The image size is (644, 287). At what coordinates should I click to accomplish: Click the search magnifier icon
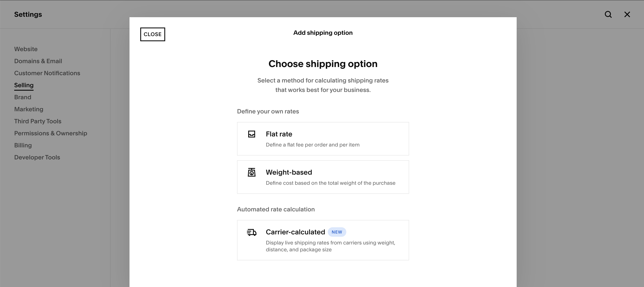point(608,14)
